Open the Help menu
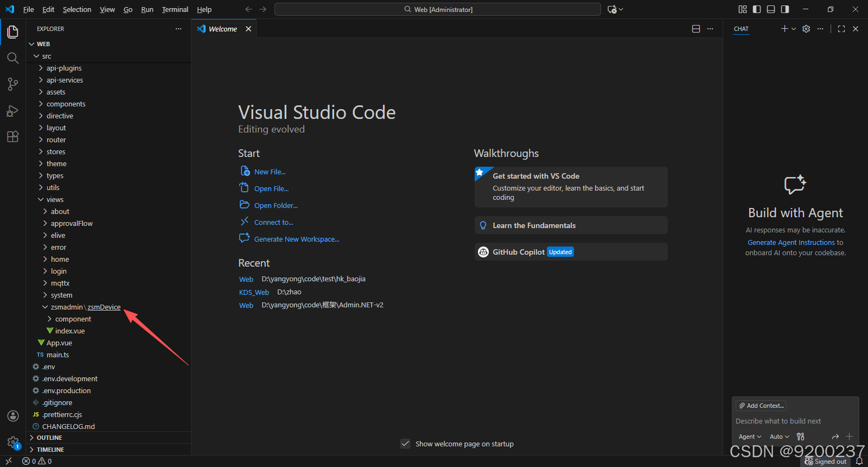The width and height of the screenshot is (868, 467). [x=204, y=9]
